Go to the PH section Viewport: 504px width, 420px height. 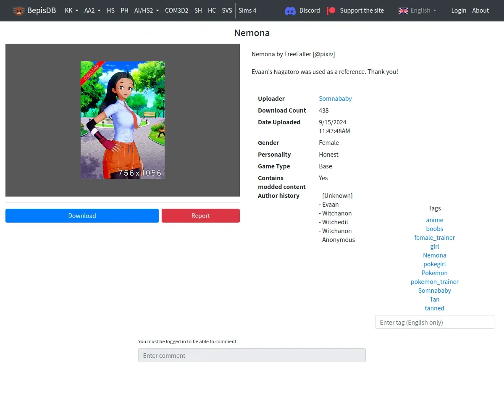pyautogui.click(x=124, y=10)
